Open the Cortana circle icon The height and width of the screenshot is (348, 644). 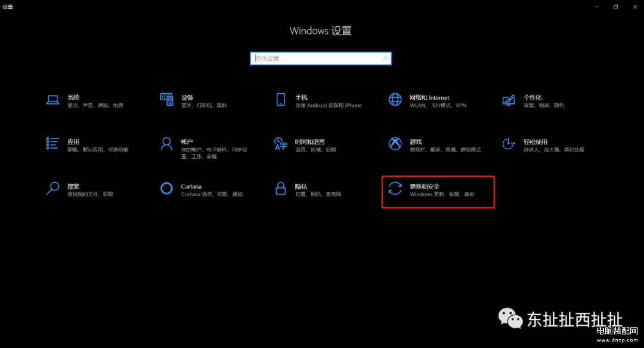(x=166, y=189)
